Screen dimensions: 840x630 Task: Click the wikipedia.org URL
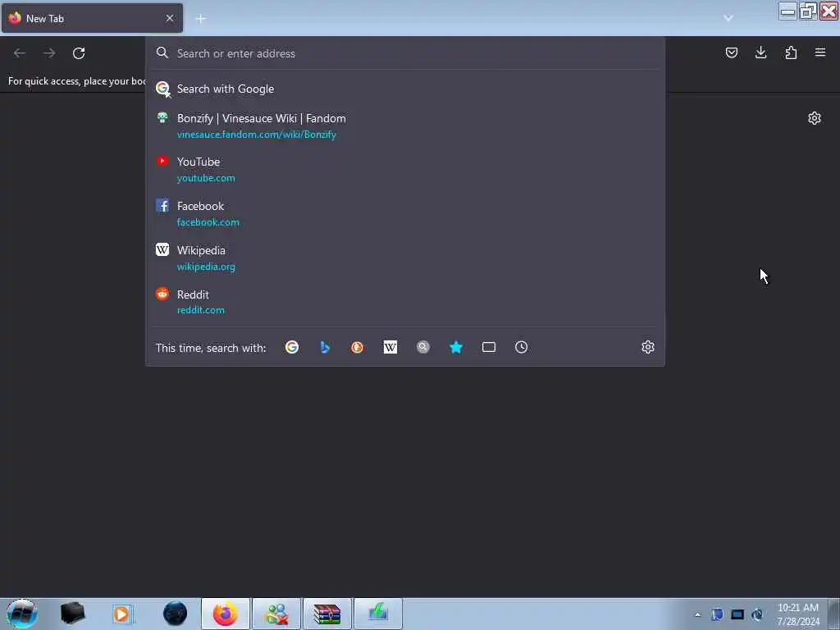206,267
